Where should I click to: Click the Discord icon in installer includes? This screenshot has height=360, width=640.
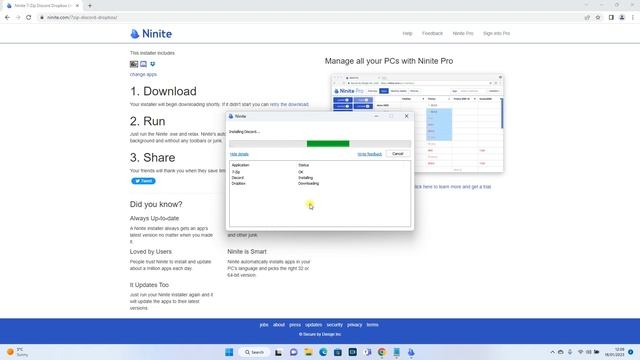(x=143, y=64)
